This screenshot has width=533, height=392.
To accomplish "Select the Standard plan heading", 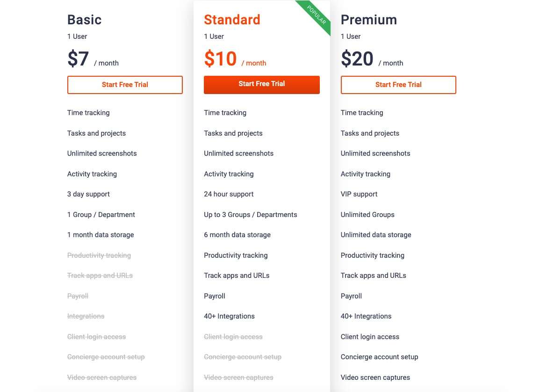I will point(232,20).
